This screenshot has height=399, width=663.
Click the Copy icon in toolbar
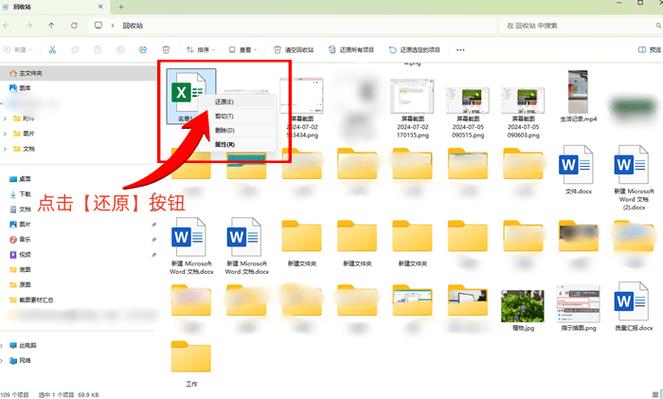pos(75,50)
